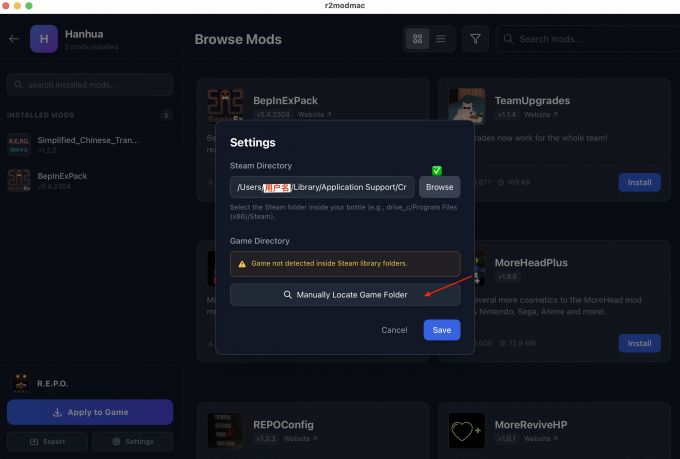Image resolution: width=680 pixels, height=459 pixels.
Task: Switch to grid view layout
Action: [417, 39]
